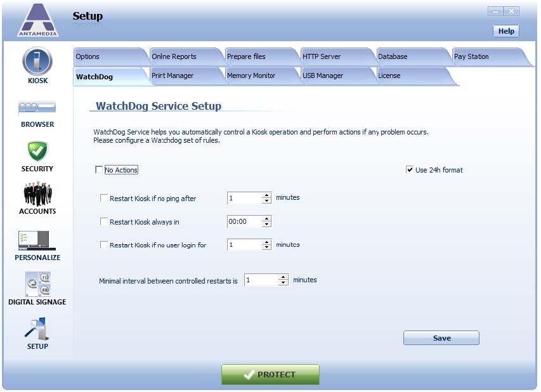Click the SECURITY sidebar label
The image size is (541, 392).
tap(37, 169)
